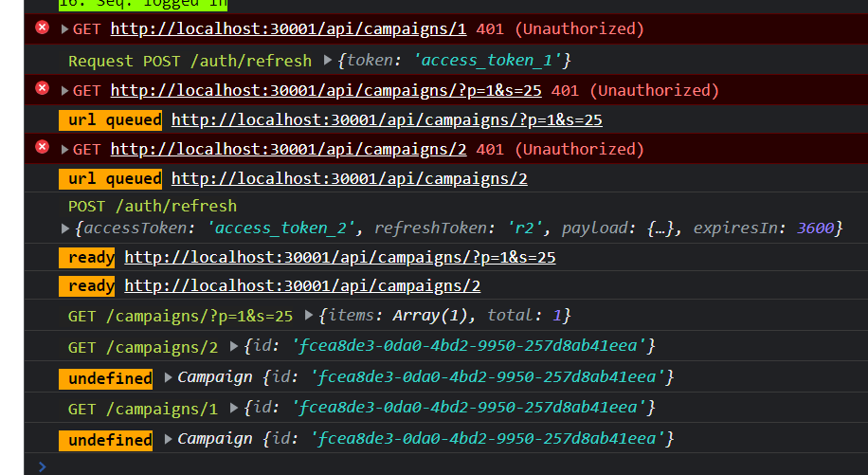Screen dimensions: 868x475
Task: Click 'undefined' label below GET /campaigns/1
Action: click(x=106, y=441)
